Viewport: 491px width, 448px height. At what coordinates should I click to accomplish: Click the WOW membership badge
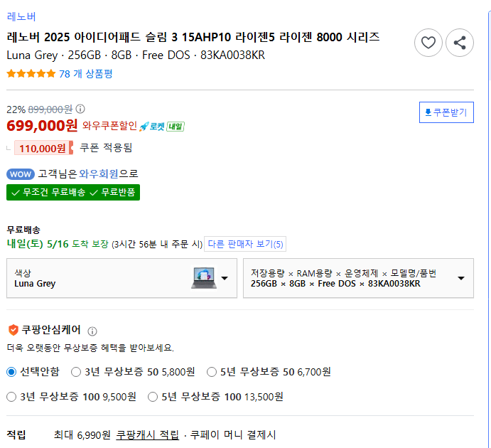[x=21, y=174]
